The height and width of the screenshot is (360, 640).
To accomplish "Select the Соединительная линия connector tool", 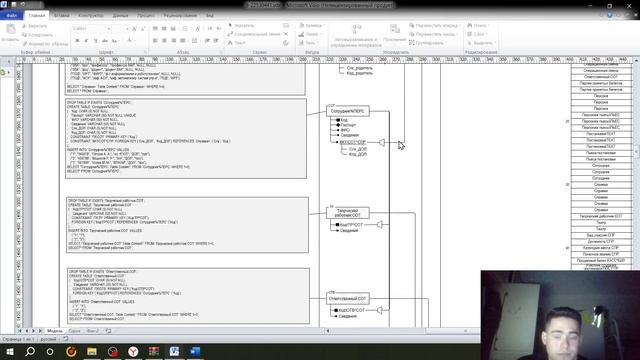I will point(254,34).
